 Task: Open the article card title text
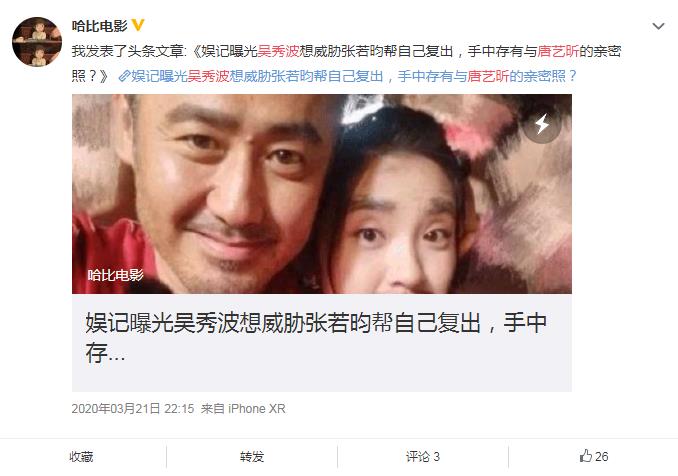coord(316,337)
